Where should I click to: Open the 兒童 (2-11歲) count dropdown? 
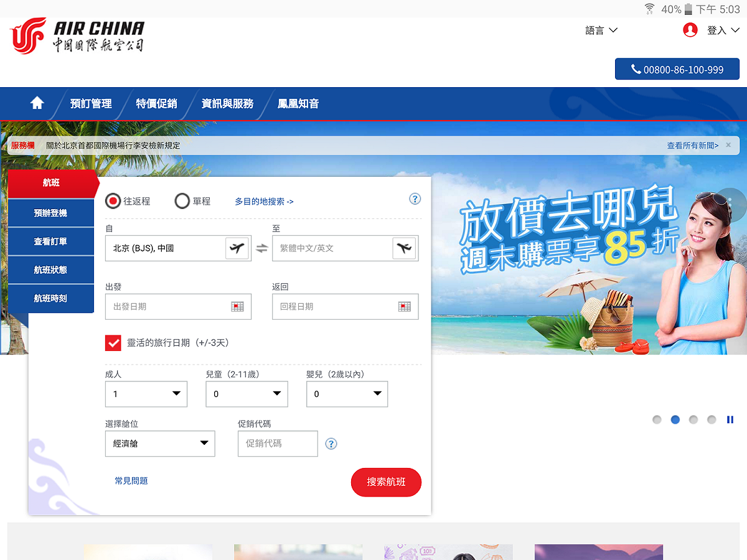247,394
